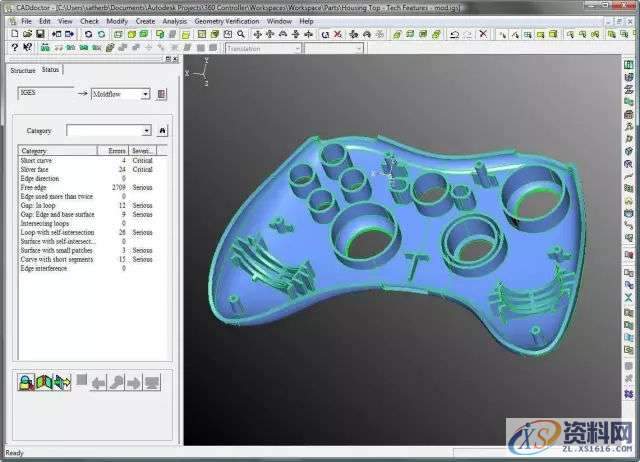Click the red X delete icon in toolbar
This screenshot has height=462, width=640.
338,34
